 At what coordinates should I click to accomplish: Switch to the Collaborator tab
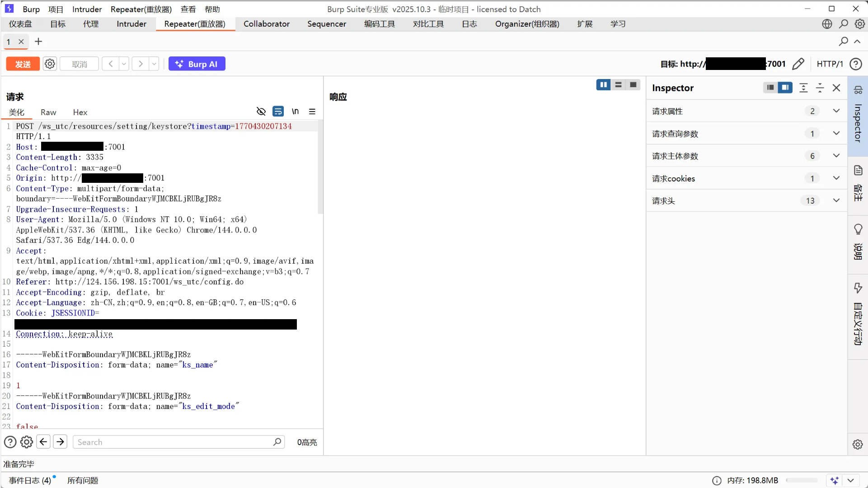(x=267, y=24)
